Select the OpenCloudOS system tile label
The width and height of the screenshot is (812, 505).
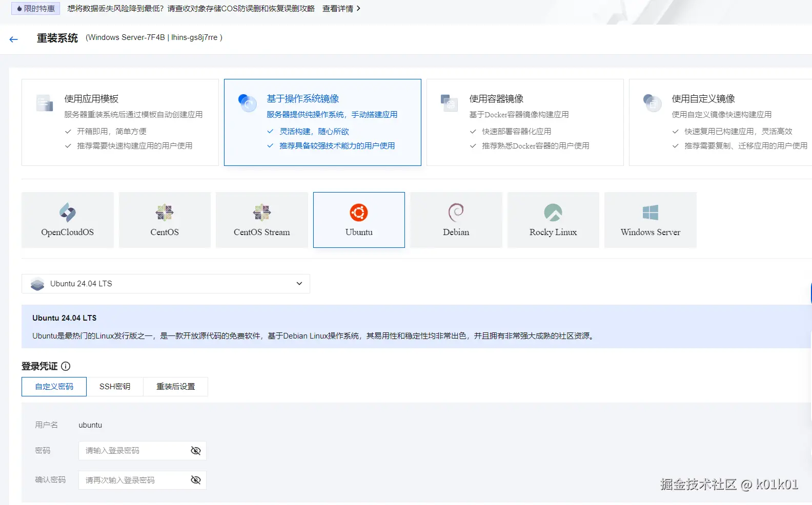point(67,232)
